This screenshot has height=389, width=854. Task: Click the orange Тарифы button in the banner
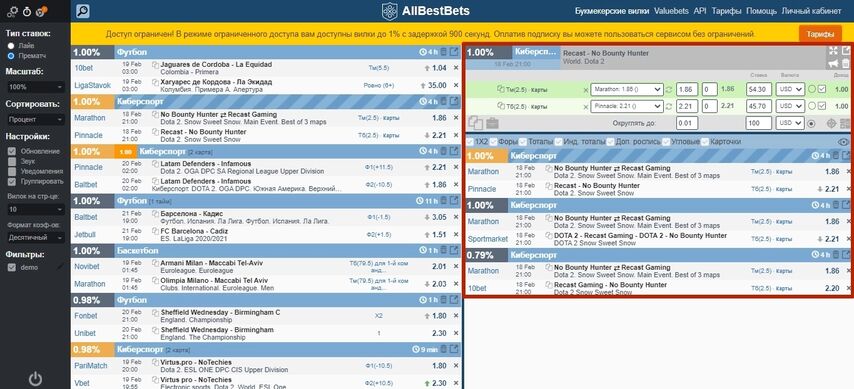click(x=820, y=34)
